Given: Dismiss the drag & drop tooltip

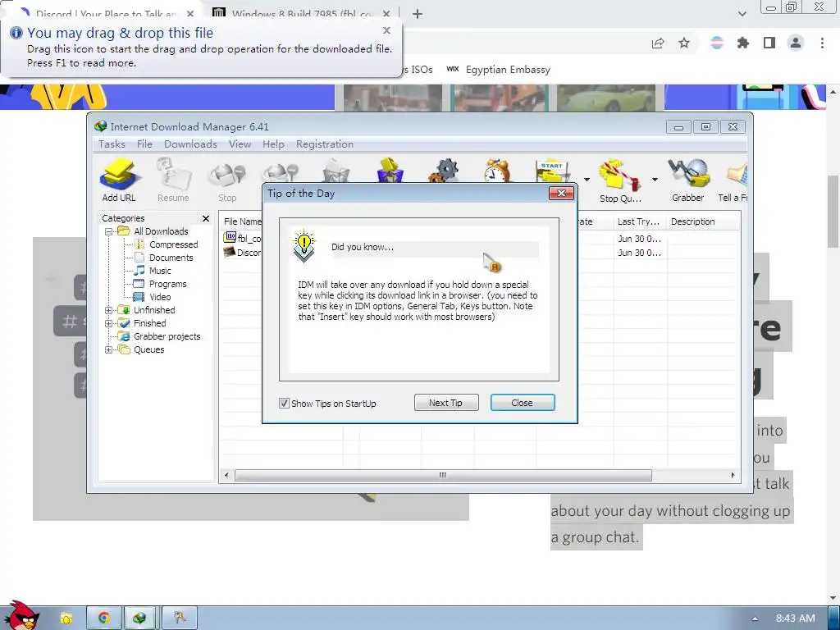Looking at the screenshot, I should pyautogui.click(x=387, y=30).
